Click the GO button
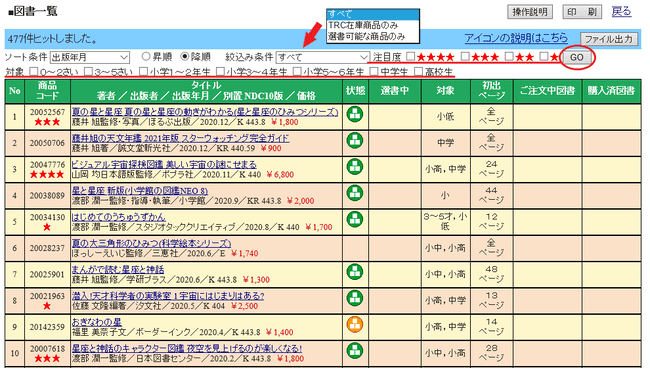Image resolution: width=650 pixels, height=368 pixels. pyautogui.click(x=577, y=57)
